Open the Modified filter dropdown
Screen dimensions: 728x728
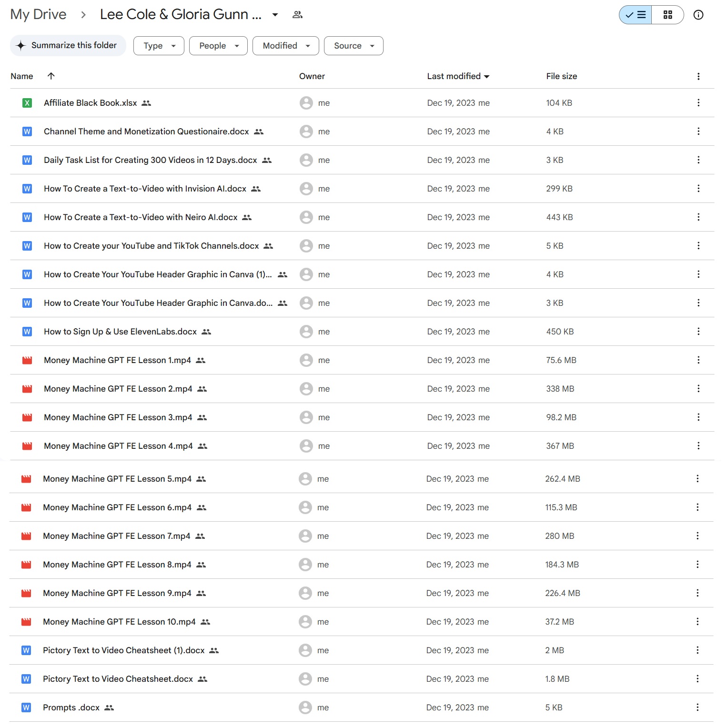(285, 46)
